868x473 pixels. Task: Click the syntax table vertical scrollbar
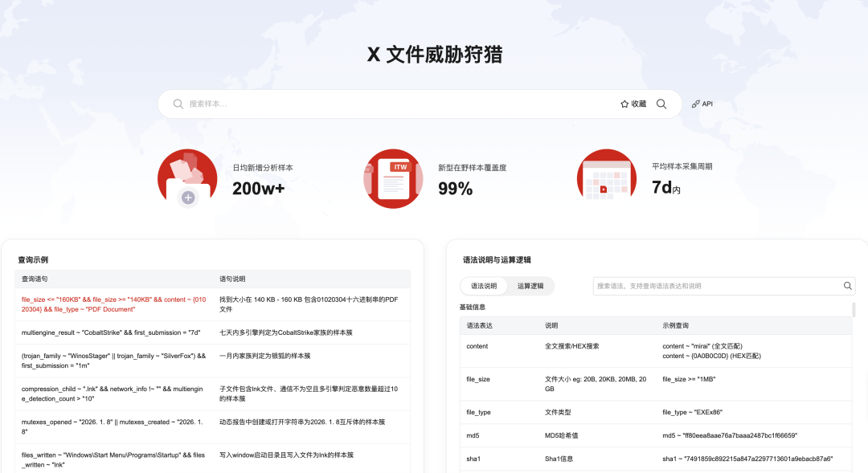tap(854, 310)
